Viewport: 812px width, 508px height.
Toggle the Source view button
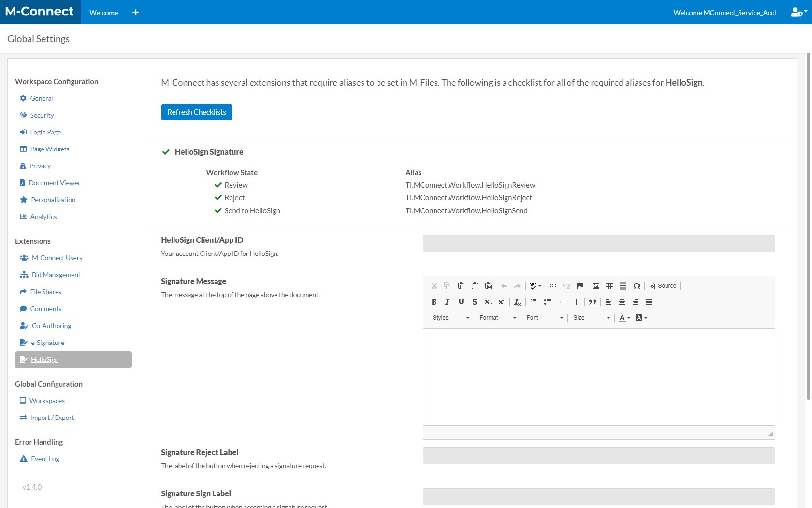(663, 286)
